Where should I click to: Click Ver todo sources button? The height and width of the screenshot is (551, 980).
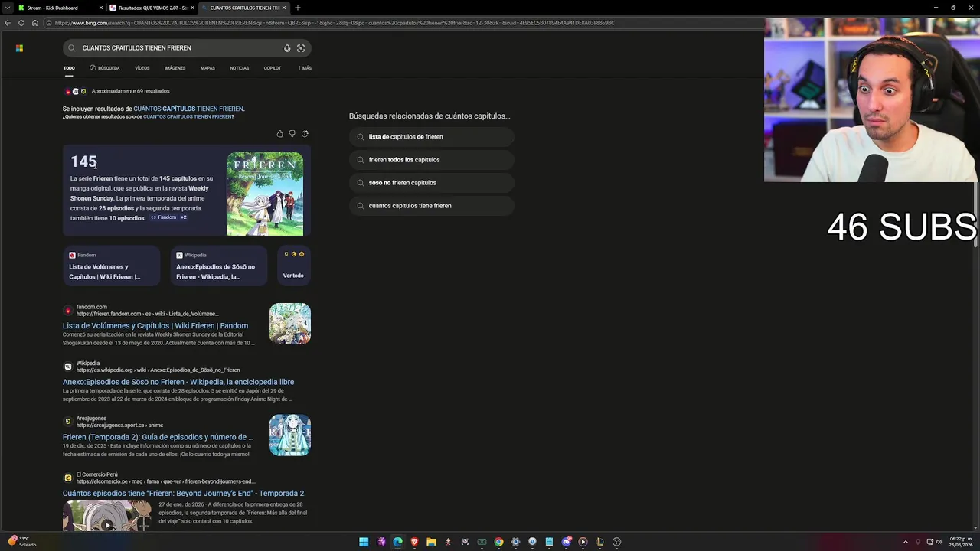tap(294, 266)
